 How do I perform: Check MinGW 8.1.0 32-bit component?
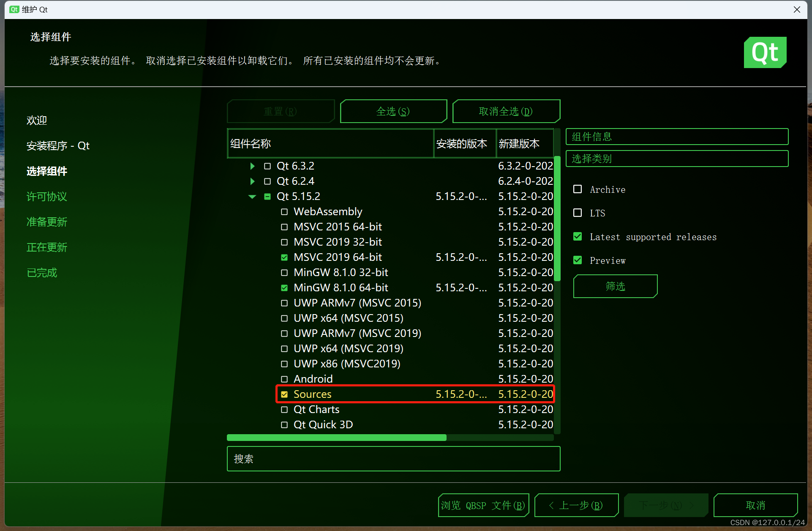pos(284,273)
